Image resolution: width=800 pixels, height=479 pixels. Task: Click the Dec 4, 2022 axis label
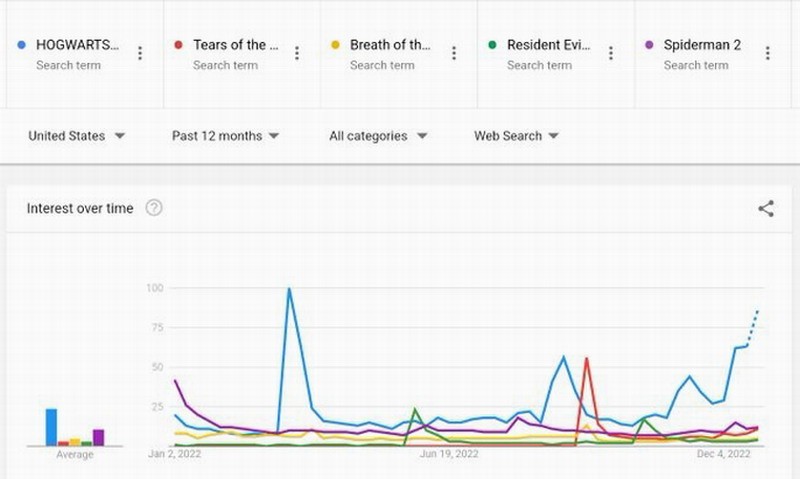(724, 454)
